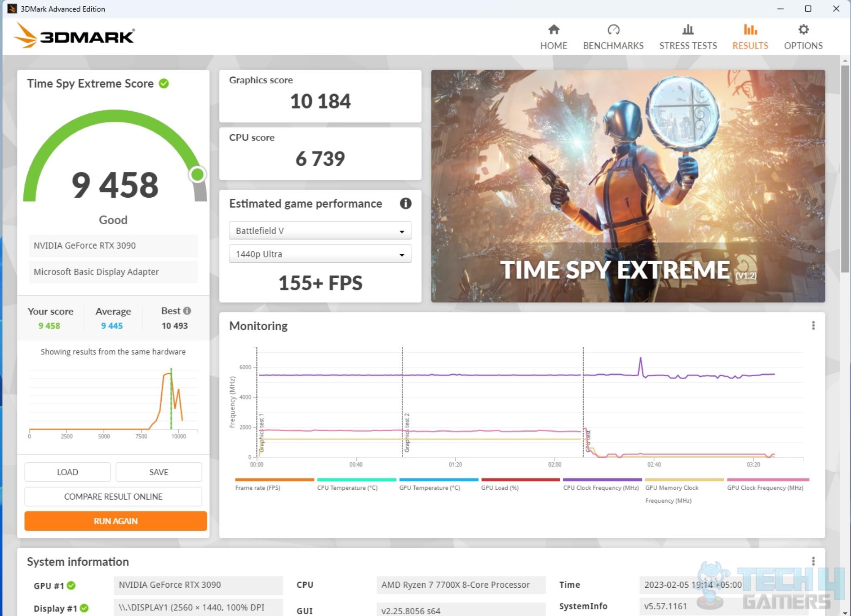Click the Graphics score value 10 184
Viewport: 851px width, 616px height.
pyautogui.click(x=320, y=101)
